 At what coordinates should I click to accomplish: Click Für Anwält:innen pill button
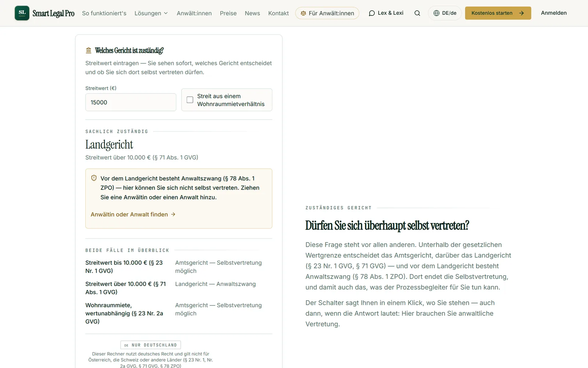pyautogui.click(x=327, y=13)
